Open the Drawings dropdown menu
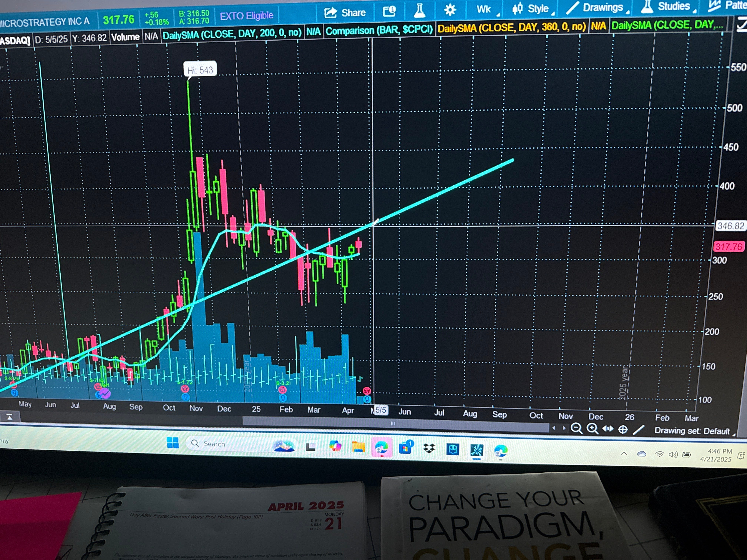The image size is (747, 560). click(597, 7)
